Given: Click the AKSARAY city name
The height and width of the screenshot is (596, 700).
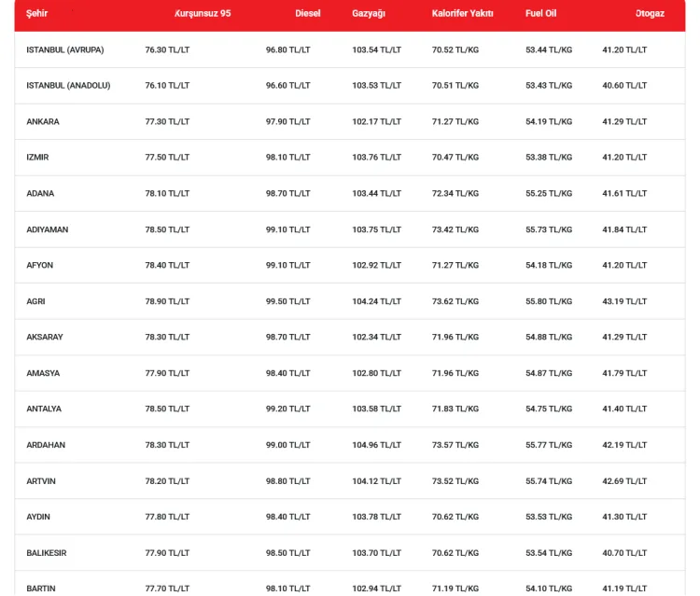Looking at the screenshot, I should click(45, 337).
